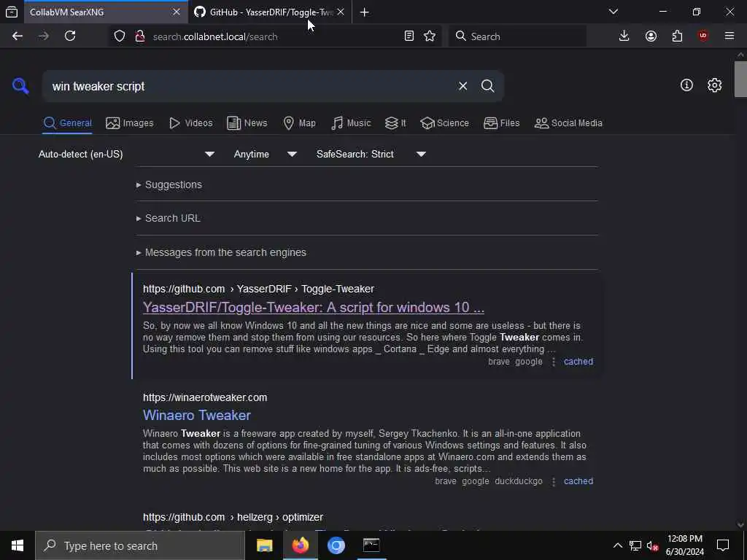747x560 pixels.
Task: Open more options for Toggle-Tweaker result
Action: (x=554, y=362)
